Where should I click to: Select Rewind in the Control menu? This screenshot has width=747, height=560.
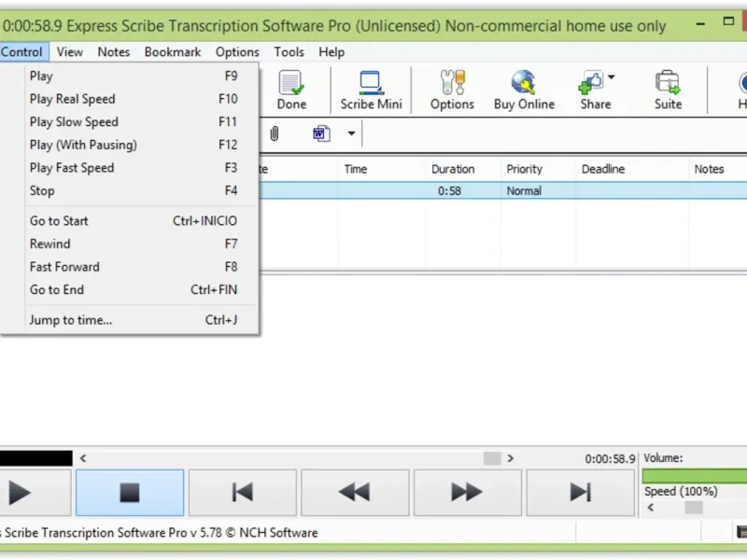(x=133, y=244)
